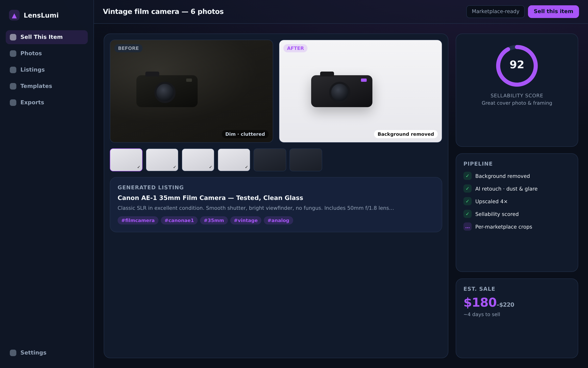Select the first highlighted photo thumbnail
588x368 pixels.
pyautogui.click(x=126, y=160)
